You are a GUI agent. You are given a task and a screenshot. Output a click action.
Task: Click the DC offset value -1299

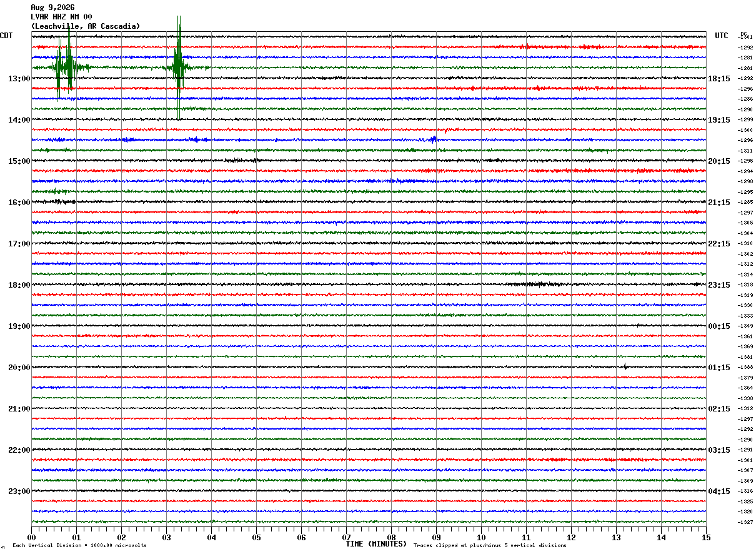745,120
